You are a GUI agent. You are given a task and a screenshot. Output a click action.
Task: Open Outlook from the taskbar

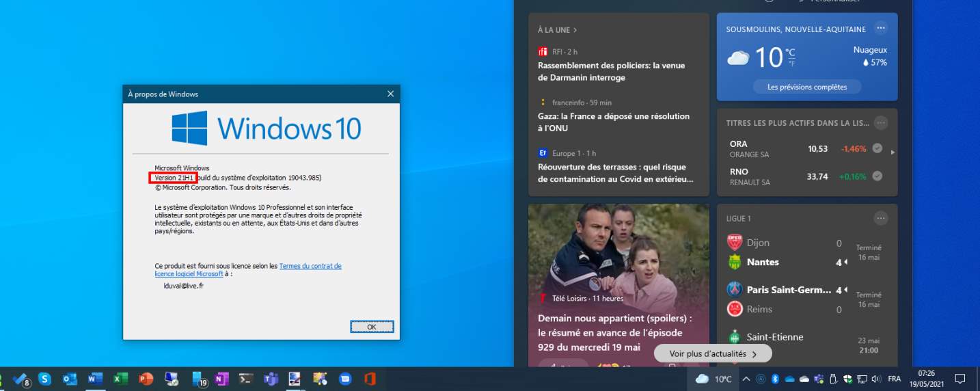70,379
